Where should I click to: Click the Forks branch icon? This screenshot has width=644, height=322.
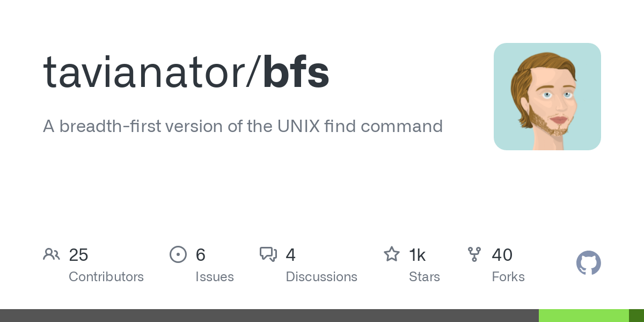coord(474,254)
